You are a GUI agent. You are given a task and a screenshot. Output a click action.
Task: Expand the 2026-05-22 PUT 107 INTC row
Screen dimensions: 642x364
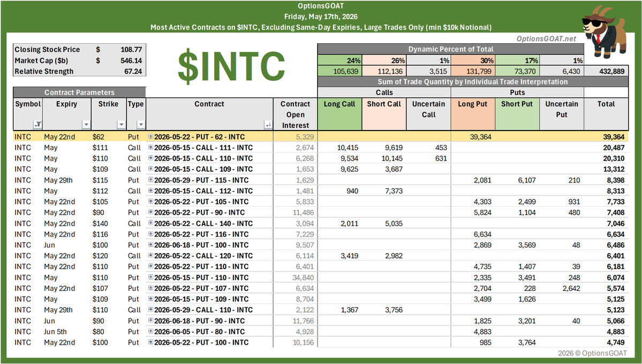tap(150, 288)
